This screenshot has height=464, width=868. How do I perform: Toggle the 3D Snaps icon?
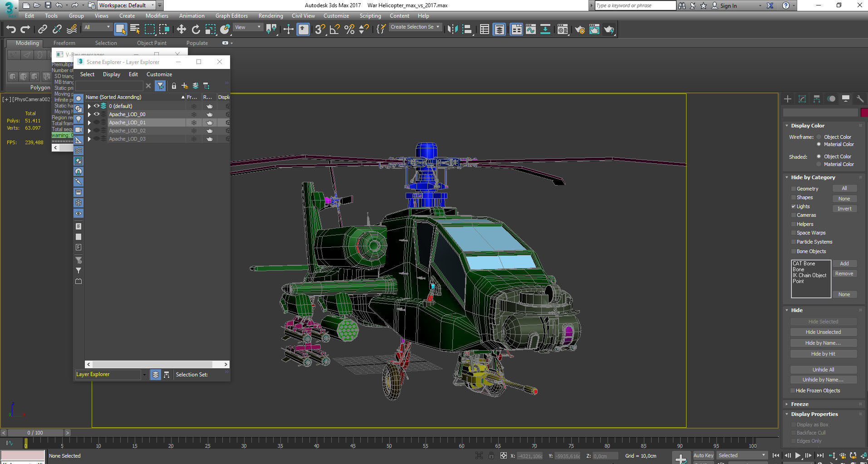tap(319, 29)
